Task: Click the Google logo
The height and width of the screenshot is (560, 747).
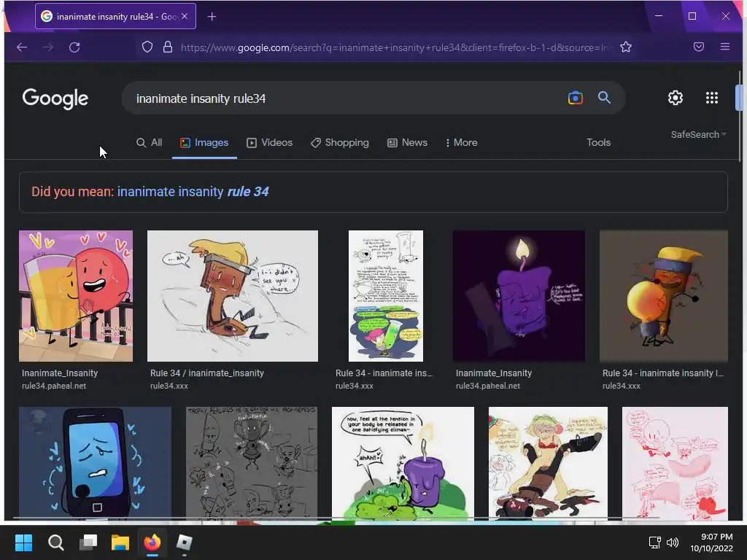Action: 55,98
